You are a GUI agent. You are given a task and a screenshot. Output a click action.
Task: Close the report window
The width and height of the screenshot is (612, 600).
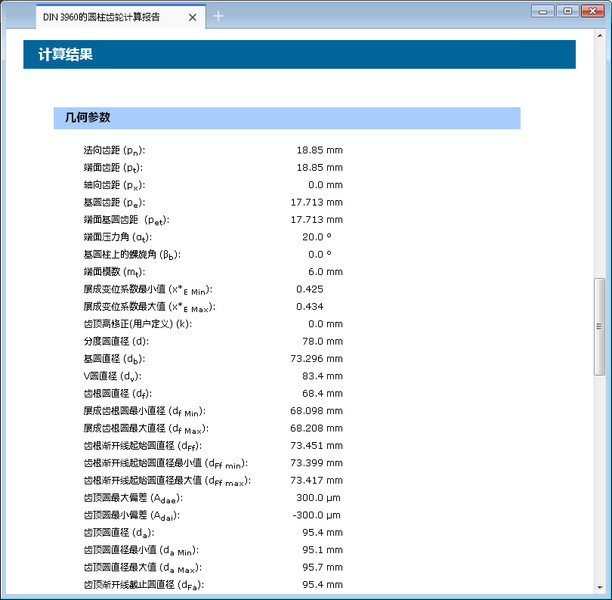pos(591,10)
